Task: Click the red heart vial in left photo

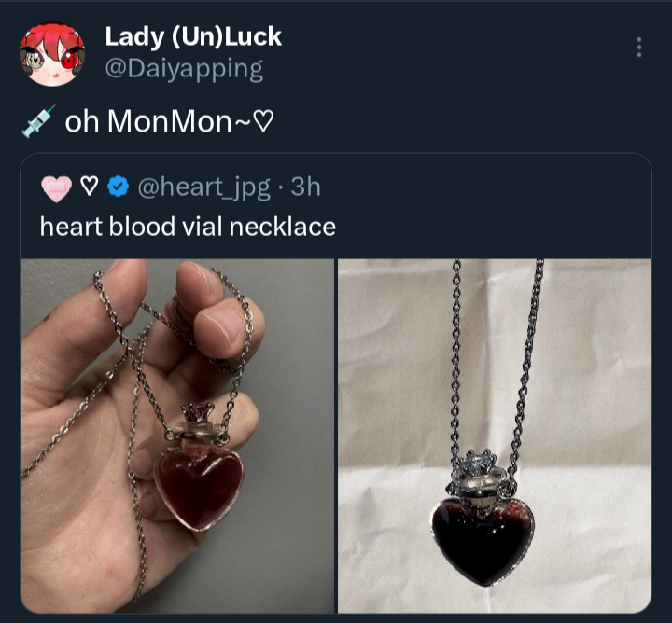Action: click(199, 486)
